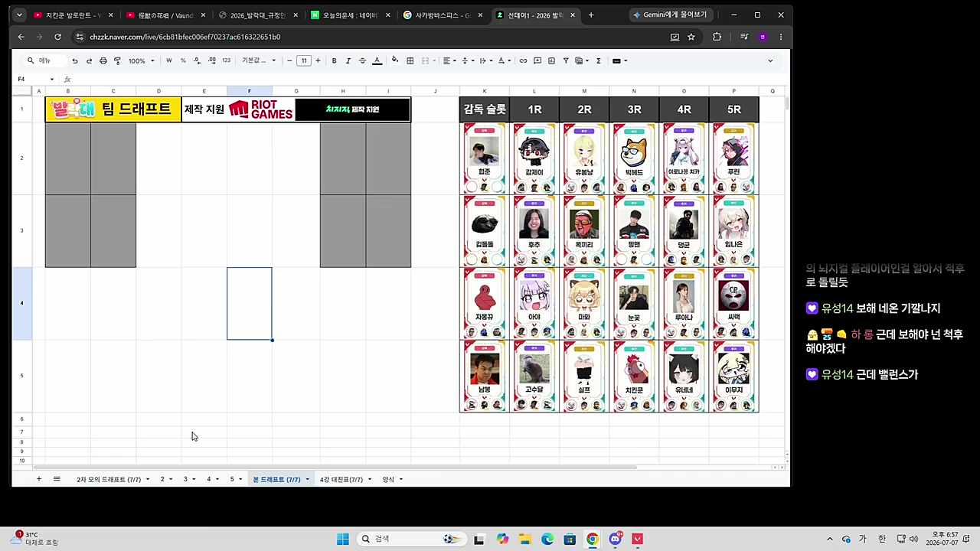980x551 pixels.
Task: Open a new browser tab
Action: [590, 15]
